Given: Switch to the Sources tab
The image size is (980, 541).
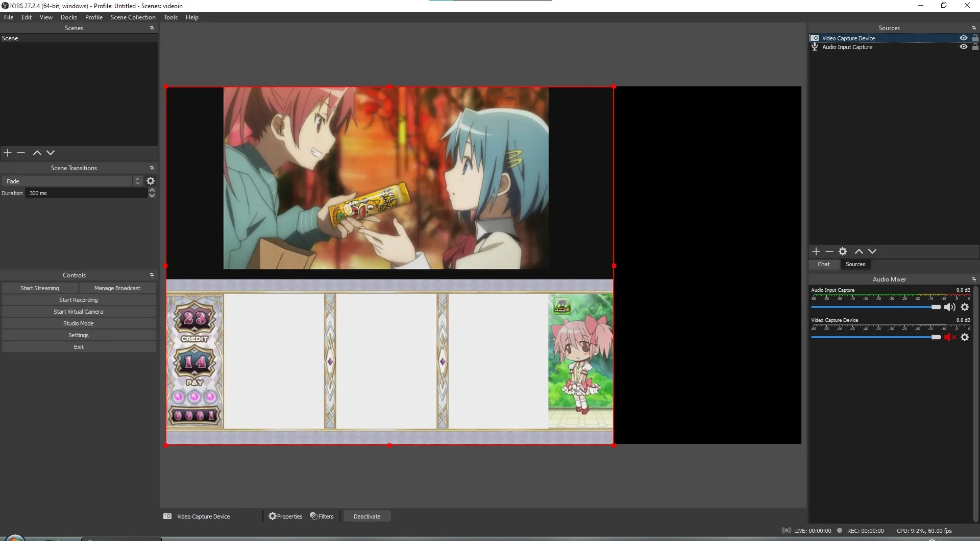Looking at the screenshot, I should pos(855,265).
